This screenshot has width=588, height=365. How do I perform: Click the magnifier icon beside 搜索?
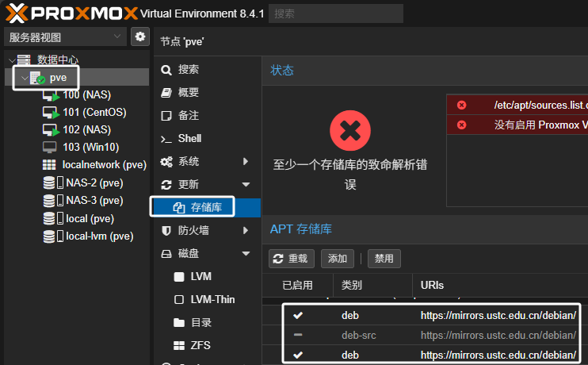coord(166,70)
